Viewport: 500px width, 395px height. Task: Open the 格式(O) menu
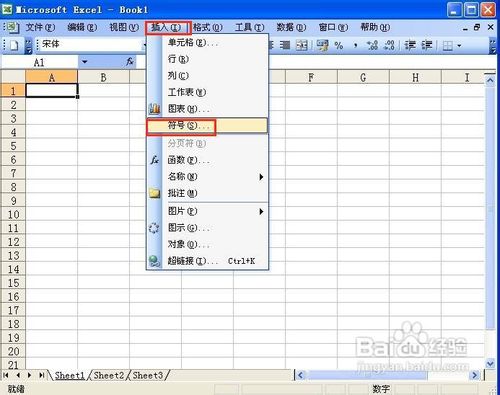point(208,27)
